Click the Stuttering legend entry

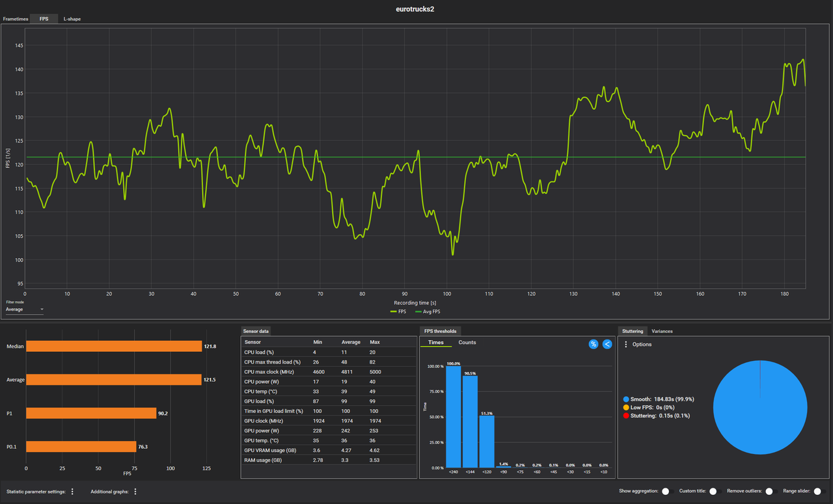click(x=656, y=416)
